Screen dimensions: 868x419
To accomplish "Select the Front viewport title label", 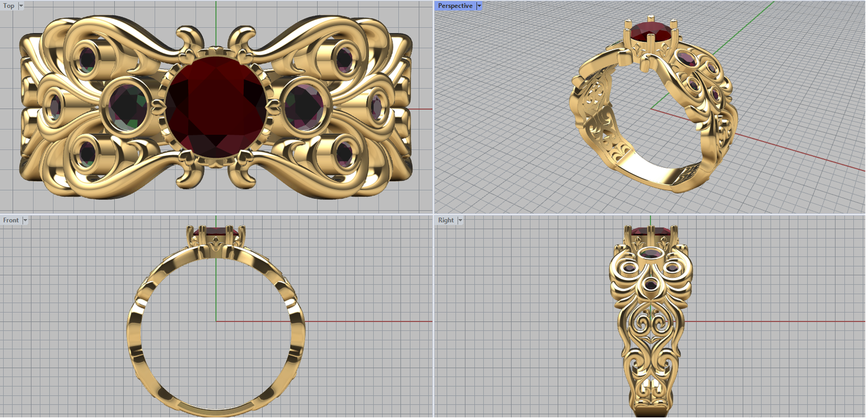I will point(10,220).
